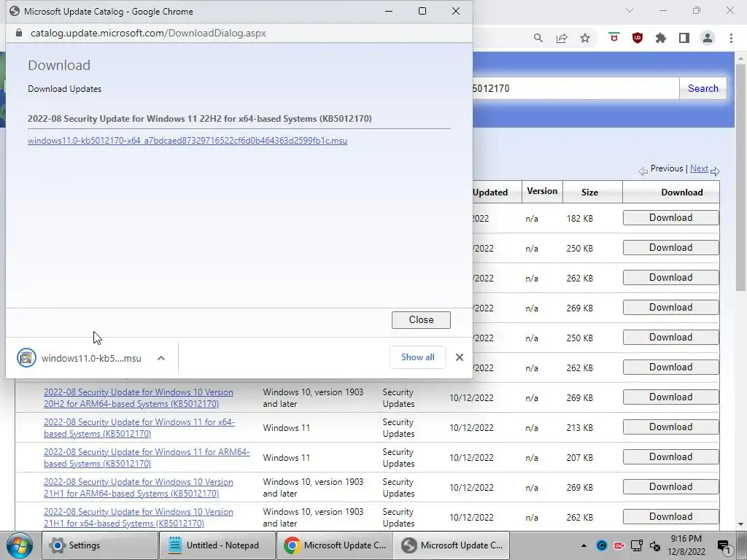Open the Chrome profile avatar
The image size is (747, 560).
(708, 38)
